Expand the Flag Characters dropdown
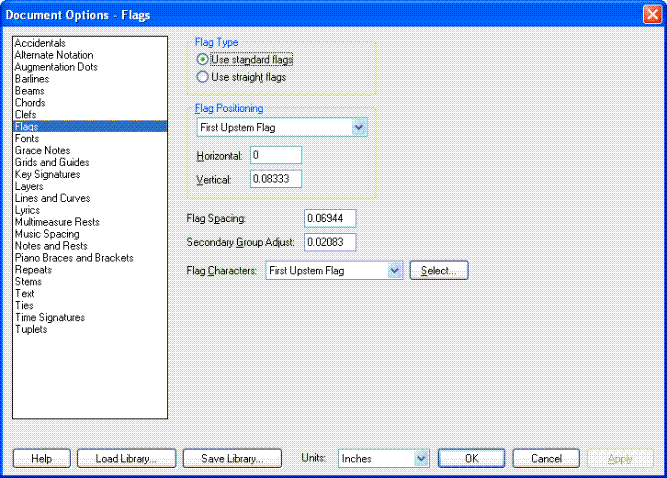This screenshot has width=667, height=478. click(x=394, y=271)
